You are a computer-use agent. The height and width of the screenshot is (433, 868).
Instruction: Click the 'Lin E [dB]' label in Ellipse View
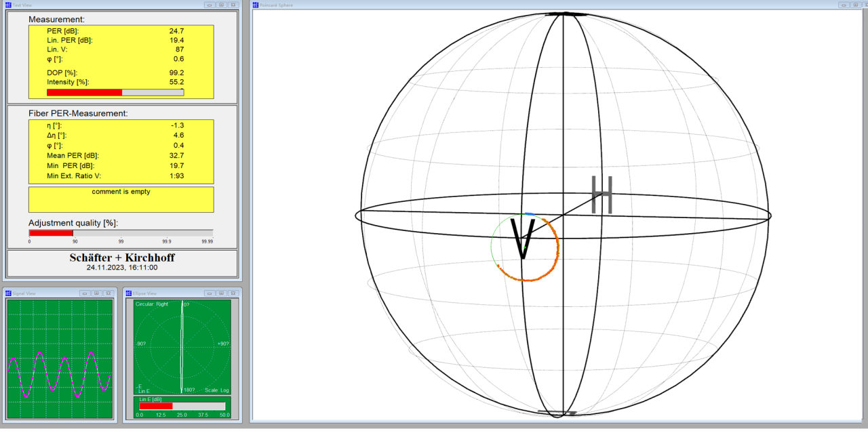[x=149, y=399]
